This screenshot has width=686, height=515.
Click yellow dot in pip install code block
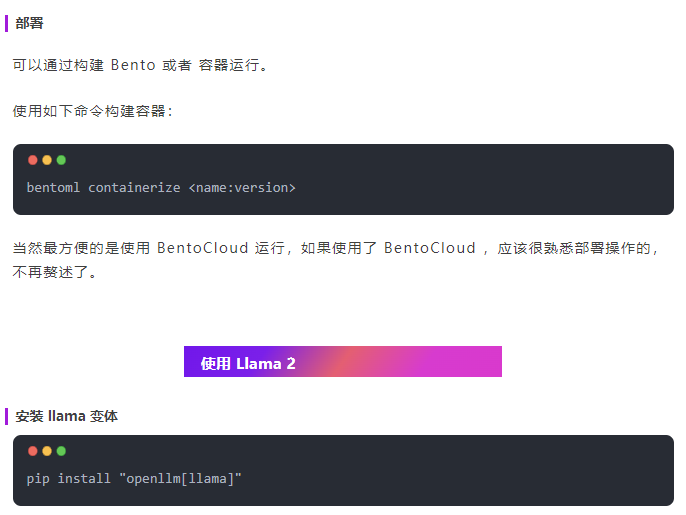(x=47, y=451)
